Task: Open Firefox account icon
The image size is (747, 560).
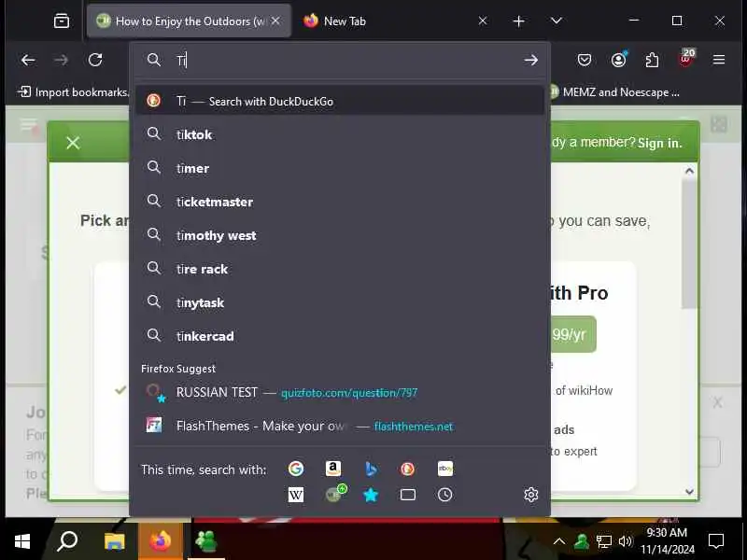Action: pyautogui.click(x=618, y=60)
